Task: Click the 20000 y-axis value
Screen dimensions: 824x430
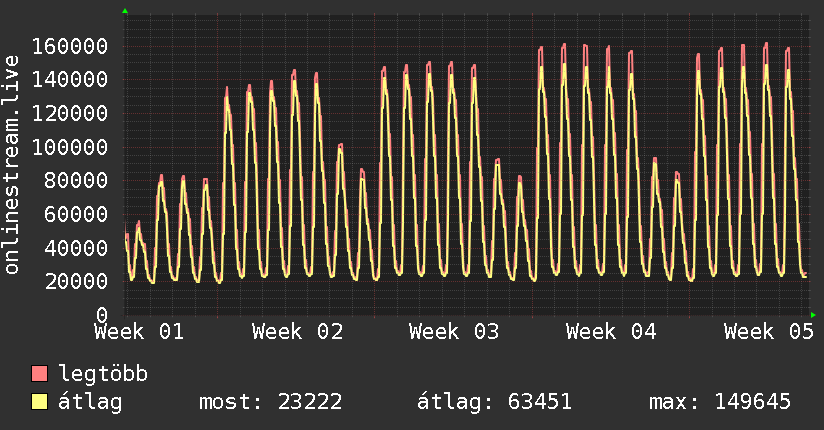Action: [76, 282]
